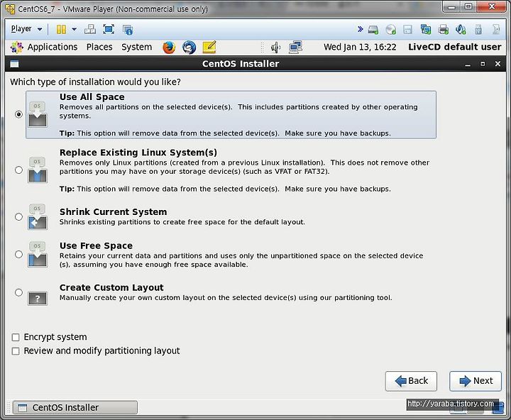Click the USB device icon
The height and width of the screenshot is (420, 511).
(x=478, y=30)
